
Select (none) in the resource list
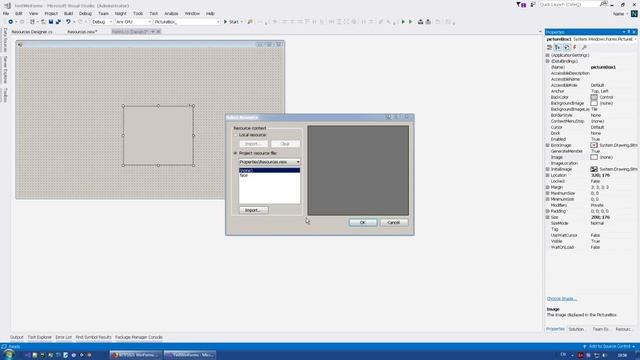(269, 170)
